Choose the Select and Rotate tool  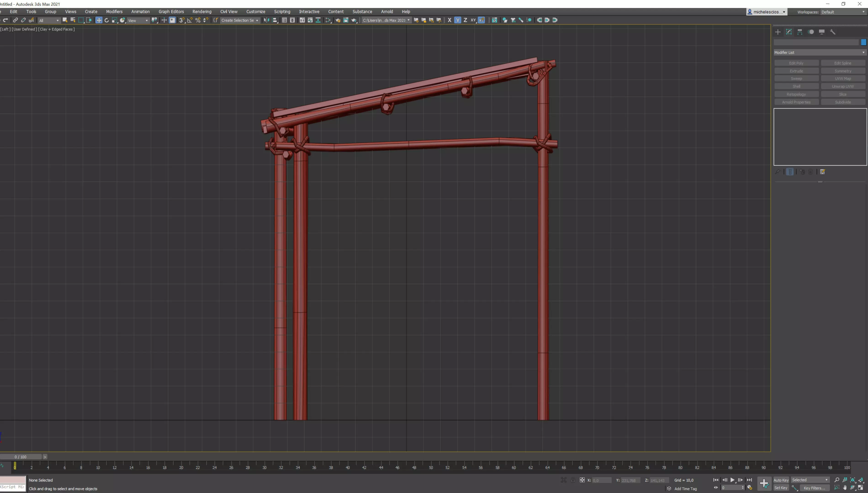(107, 20)
